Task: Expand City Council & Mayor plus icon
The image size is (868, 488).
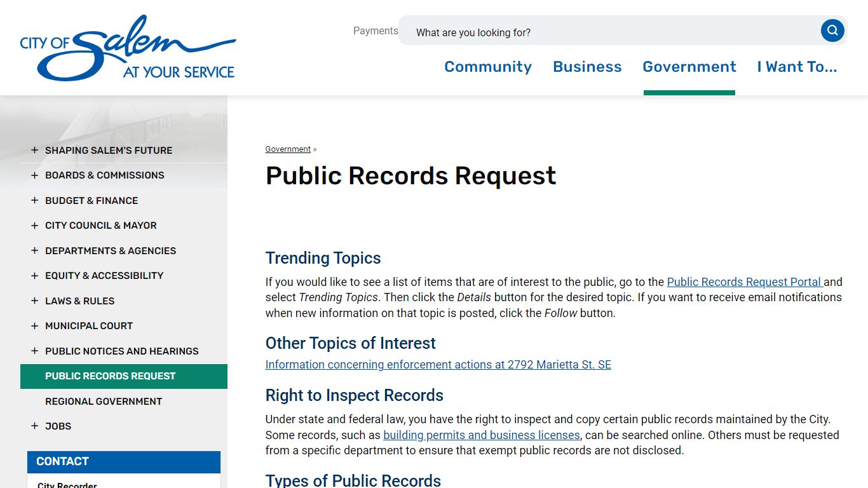Action: tap(34, 226)
